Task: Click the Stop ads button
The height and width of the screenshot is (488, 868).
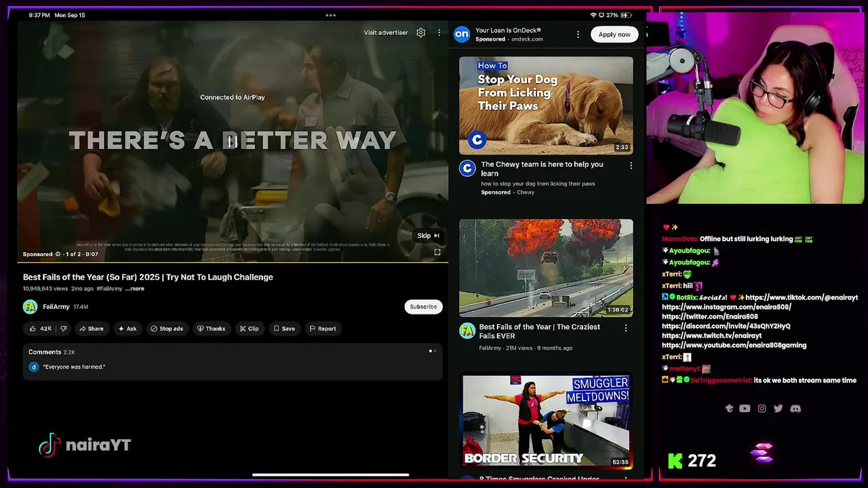Action: [167, 329]
